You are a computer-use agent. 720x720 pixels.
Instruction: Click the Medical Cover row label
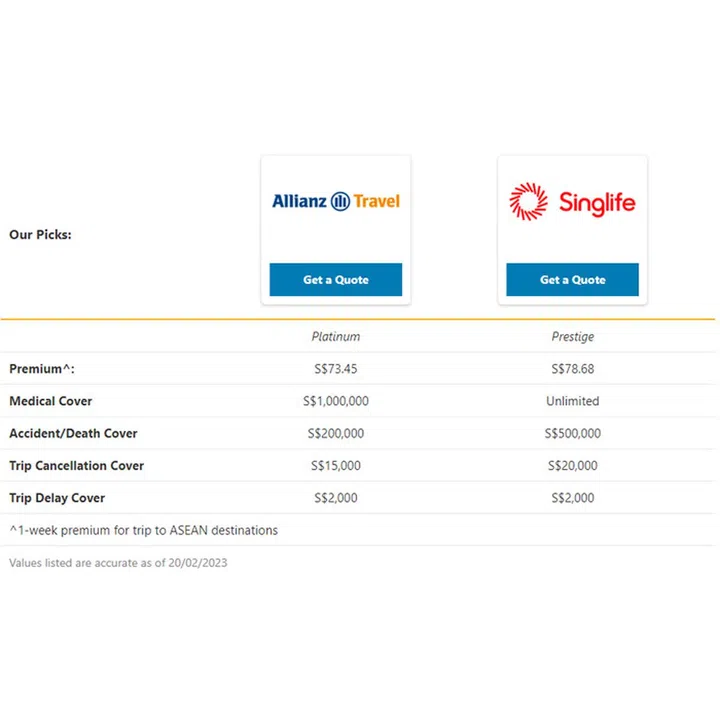tap(51, 401)
